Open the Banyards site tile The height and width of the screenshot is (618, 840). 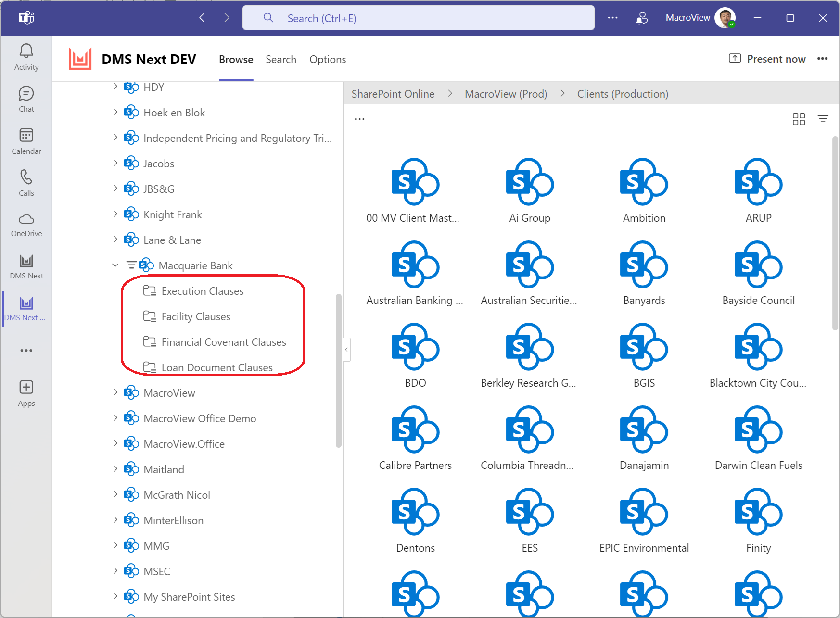644,273
